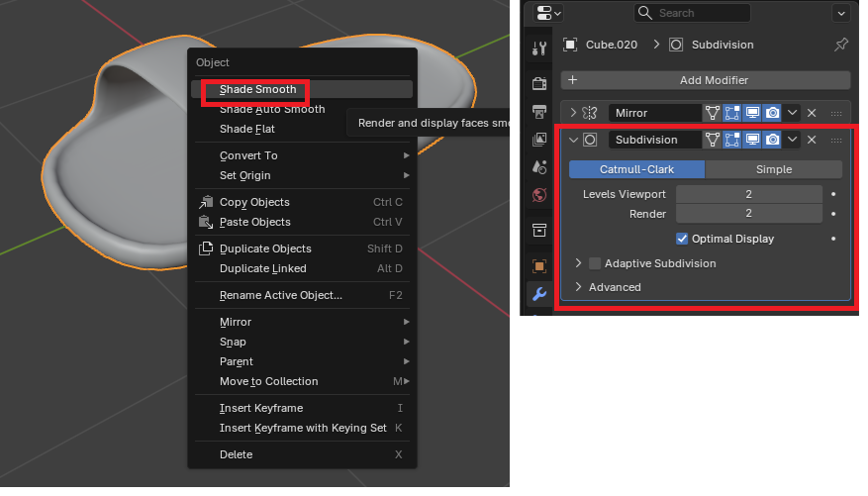Toggle Mirror modifier render visibility
This screenshot has width=868, height=496.
point(773,113)
